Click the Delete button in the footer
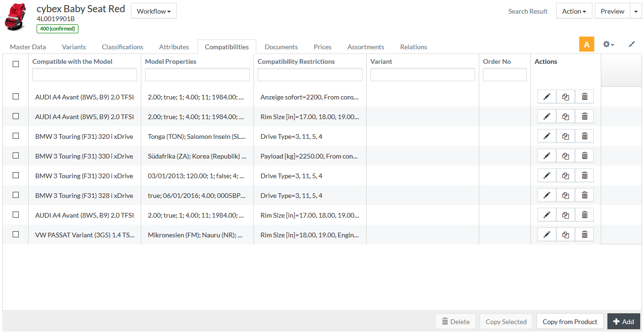This screenshot has height=333, width=644. (x=455, y=322)
